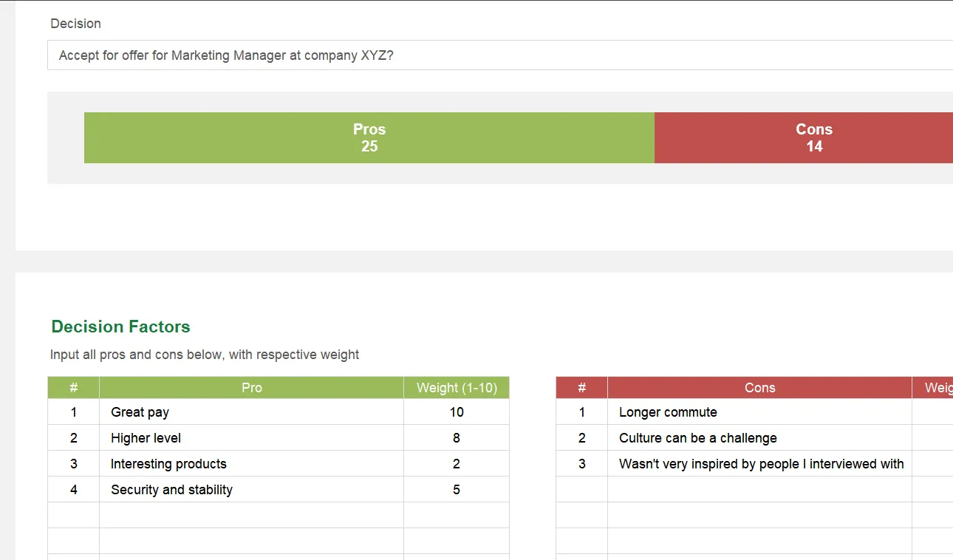Click the red 'Cons' column header
953x560 pixels.
coord(760,387)
